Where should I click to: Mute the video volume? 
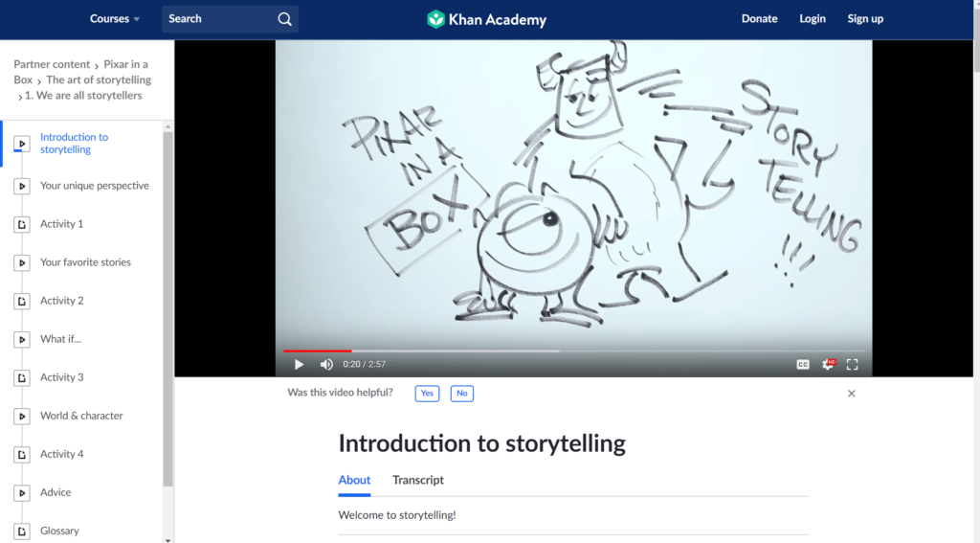pos(326,364)
